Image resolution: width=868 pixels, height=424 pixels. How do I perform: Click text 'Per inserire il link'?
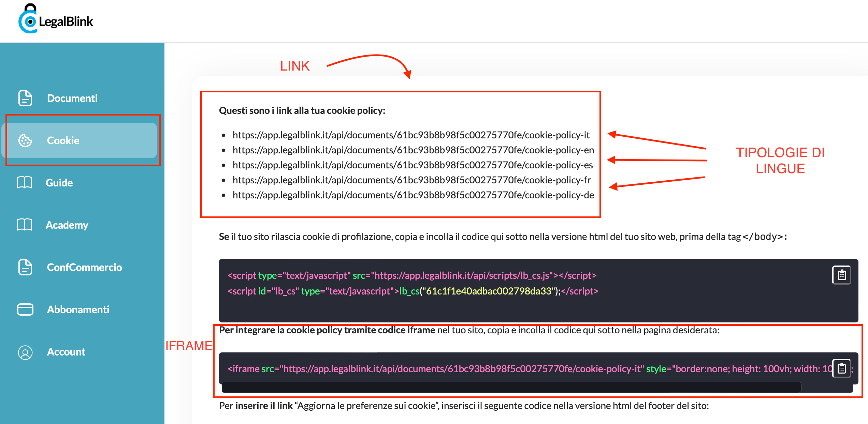point(256,406)
